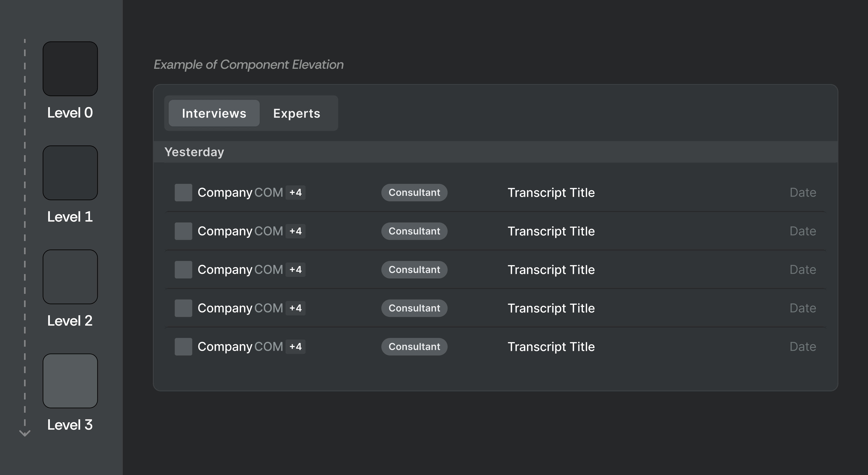Select the Level 3 elevation swatch

(x=70, y=381)
